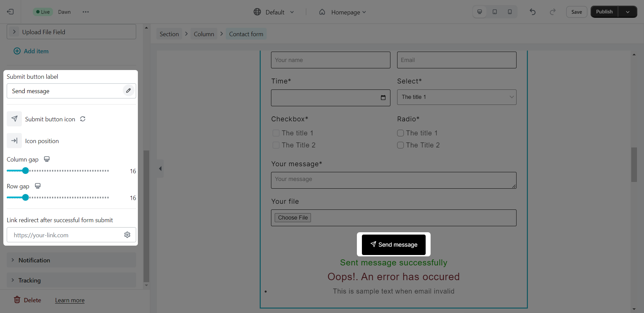The image size is (644, 313).
Task: Click the Add item plus icon
Action: coord(17,51)
